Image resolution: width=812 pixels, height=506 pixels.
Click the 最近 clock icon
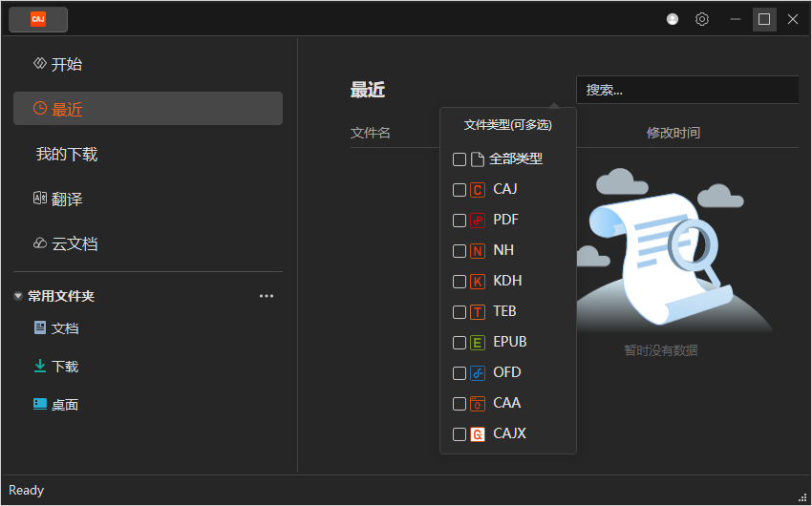pyautogui.click(x=40, y=108)
